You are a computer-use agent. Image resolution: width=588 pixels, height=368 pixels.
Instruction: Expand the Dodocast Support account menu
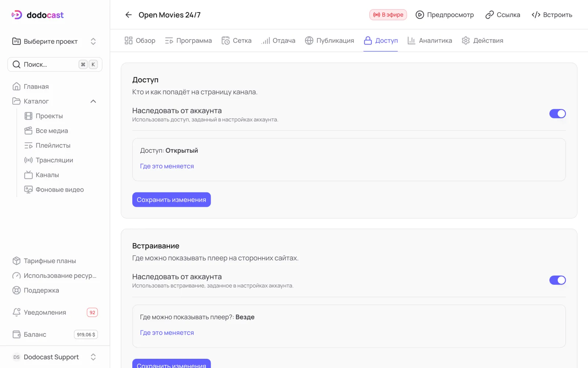point(55,357)
